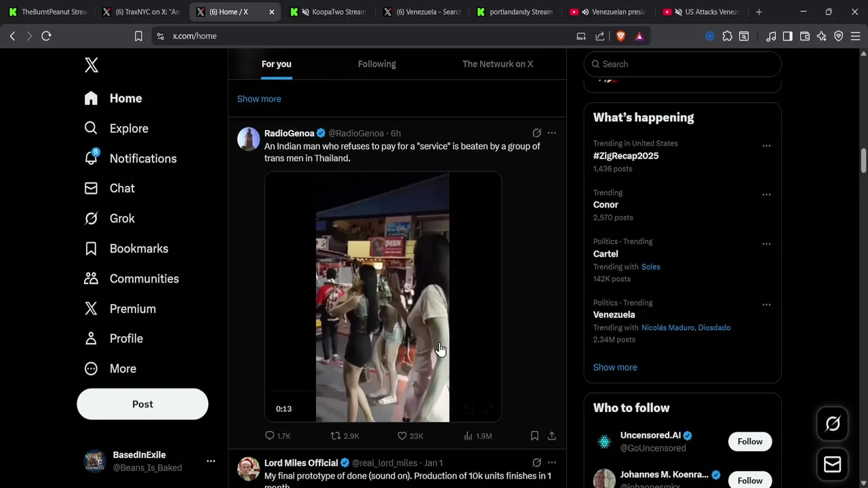
Task: Open the More menu in the sidebar
Action: tap(110, 369)
